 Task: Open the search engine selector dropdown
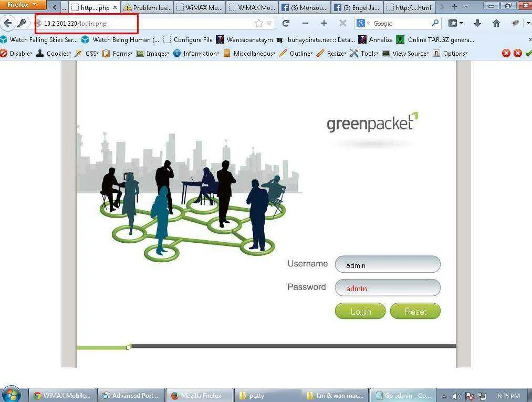point(363,23)
